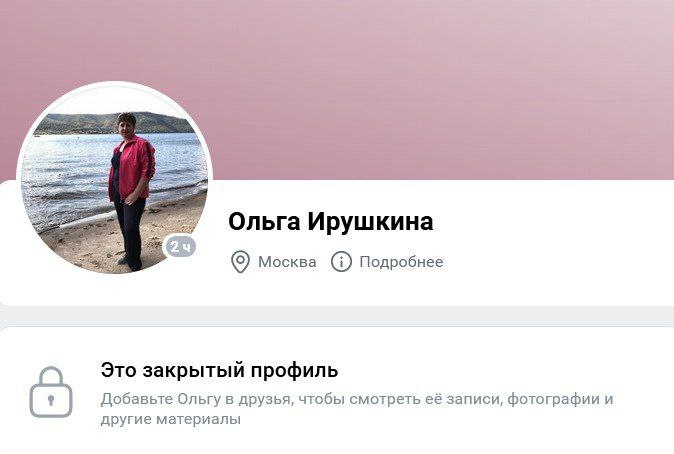Click the woman in red jacket in avatar

tap(131, 191)
